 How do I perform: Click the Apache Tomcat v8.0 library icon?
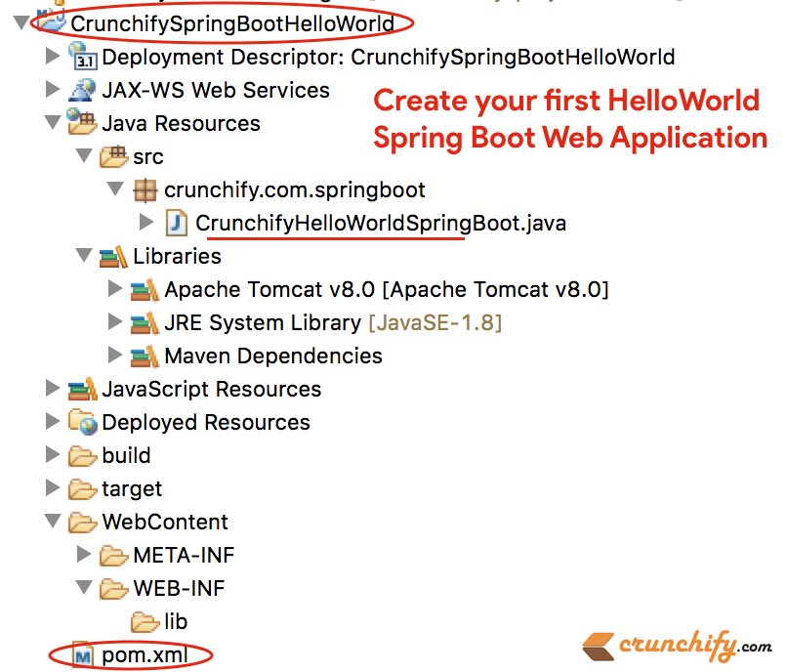point(145,290)
